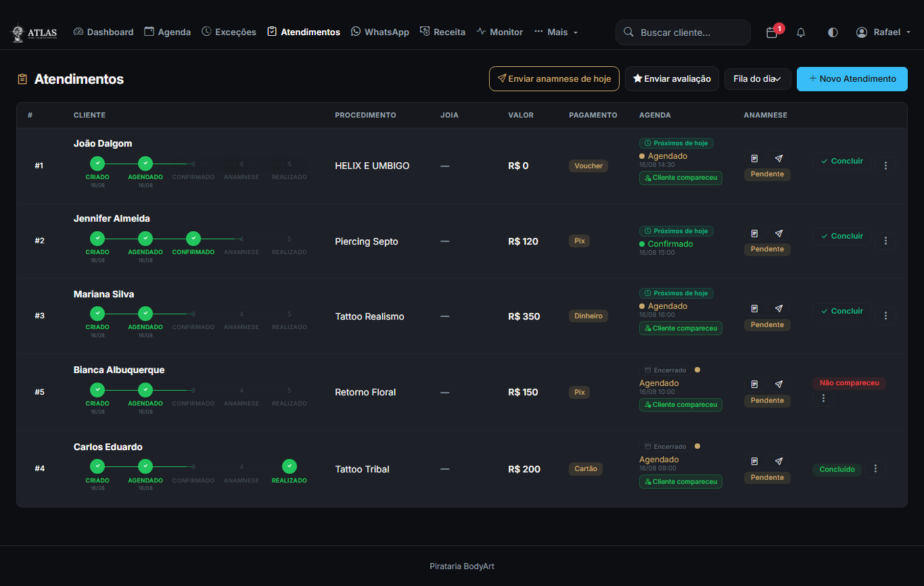Click the clipboard icon beside the Atendimentos heading
The image size is (924, 586).
click(22, 79)
